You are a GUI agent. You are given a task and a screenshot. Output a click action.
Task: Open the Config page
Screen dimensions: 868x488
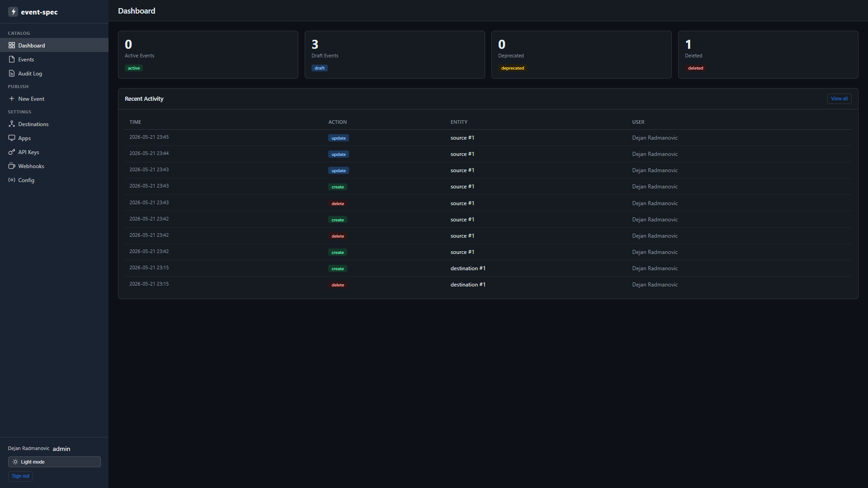tap(54, 180)
